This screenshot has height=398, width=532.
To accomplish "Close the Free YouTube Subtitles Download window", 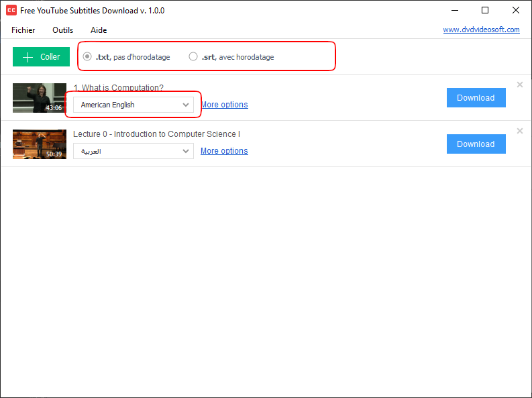I will coord(516,10).
